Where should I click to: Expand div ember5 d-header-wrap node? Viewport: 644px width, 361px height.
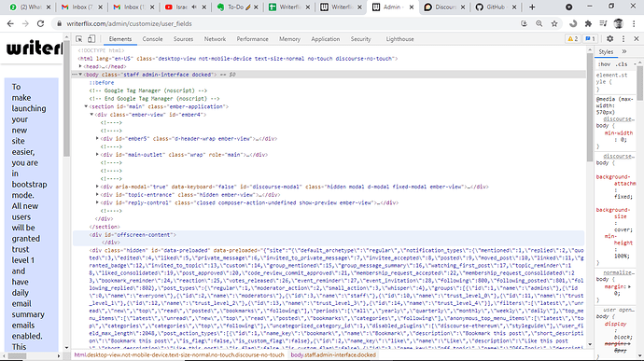[97, 138]
